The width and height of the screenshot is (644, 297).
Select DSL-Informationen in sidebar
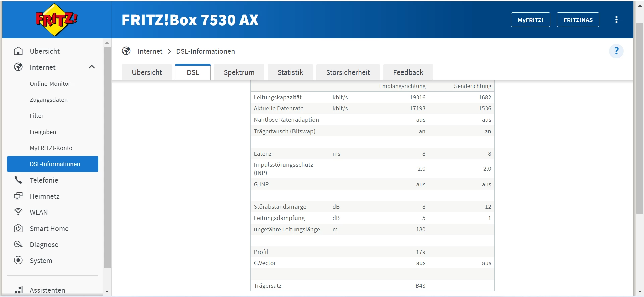53,164
